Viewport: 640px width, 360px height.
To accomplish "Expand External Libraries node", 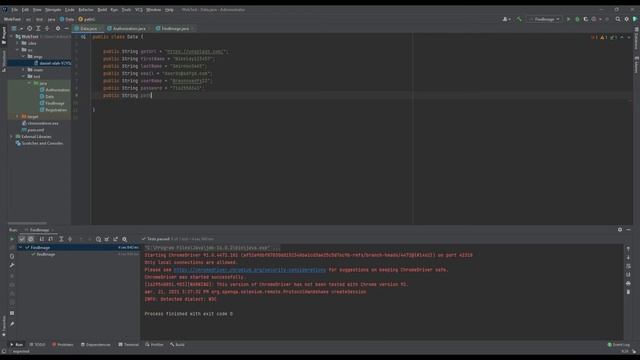I will tap(11, 136).
